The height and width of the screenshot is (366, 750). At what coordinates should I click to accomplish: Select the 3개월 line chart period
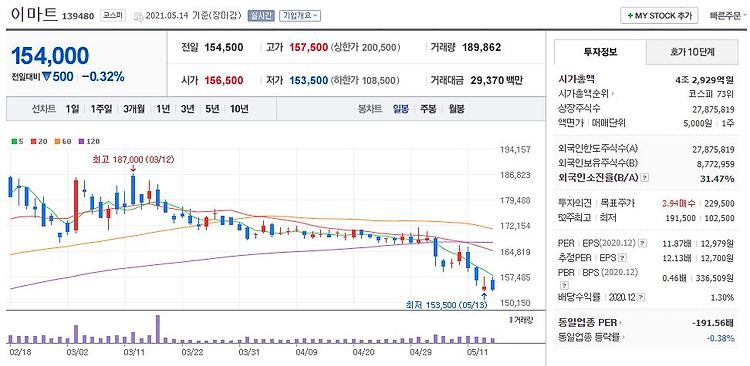pos(134,109)
